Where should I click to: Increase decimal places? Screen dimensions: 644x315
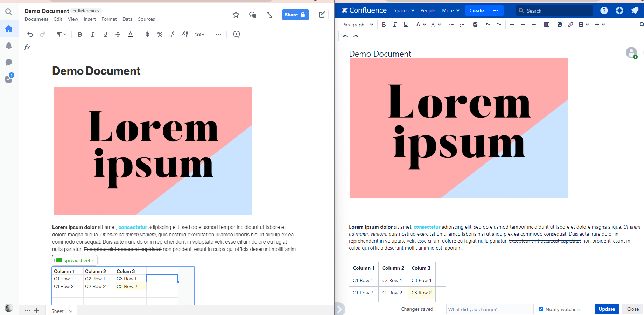185,34
